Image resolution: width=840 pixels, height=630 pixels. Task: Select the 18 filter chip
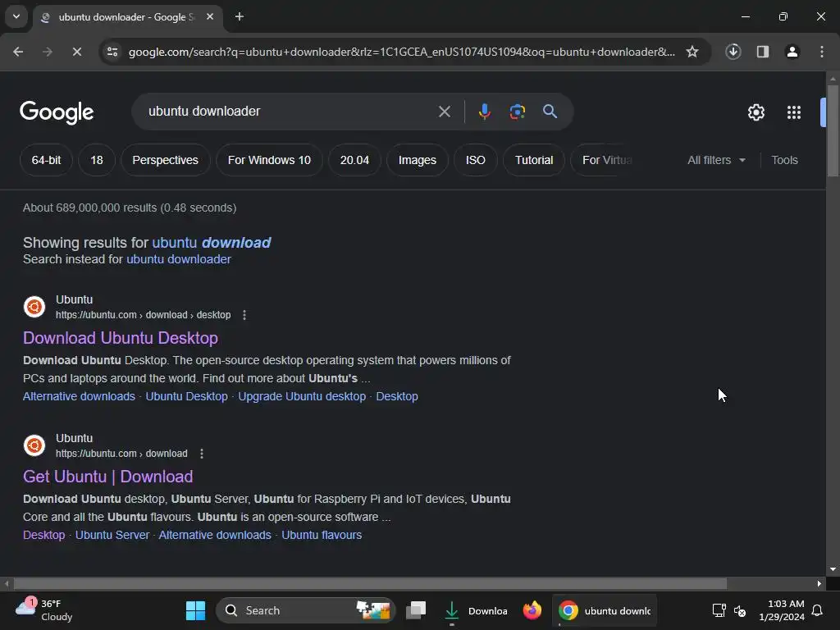tap(97, 160)
